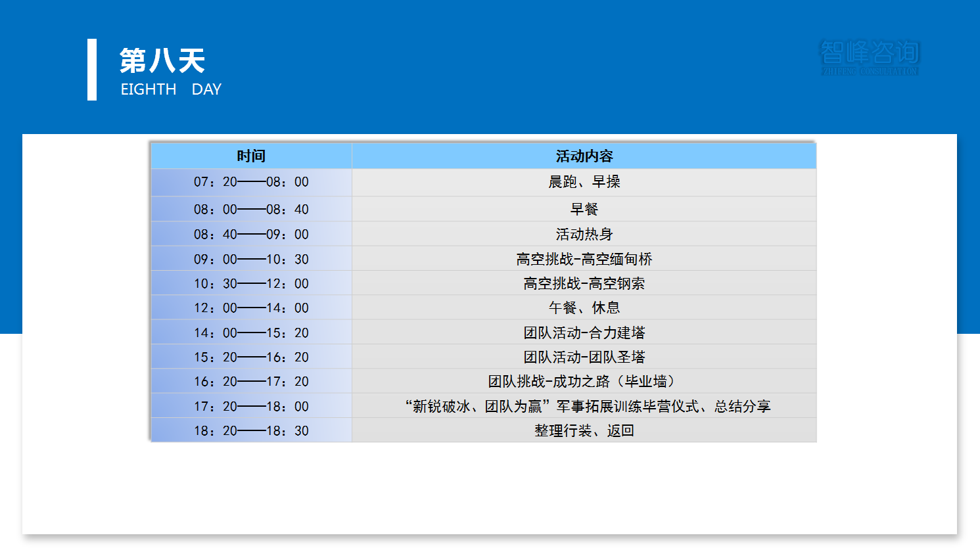Screen dimensions: 980x550
Task: Select the 18:20—18:30 time cell
Action: point(251,431)
